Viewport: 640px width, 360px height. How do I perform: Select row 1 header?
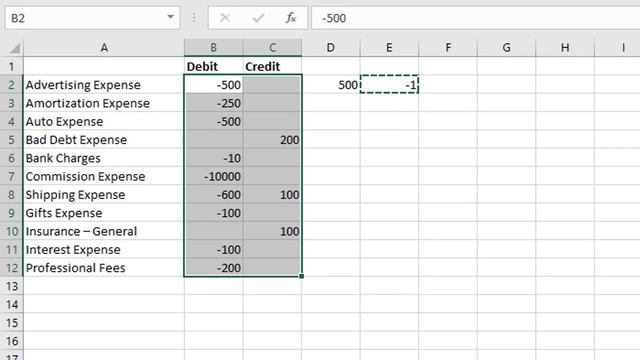(x=11, y=66)
